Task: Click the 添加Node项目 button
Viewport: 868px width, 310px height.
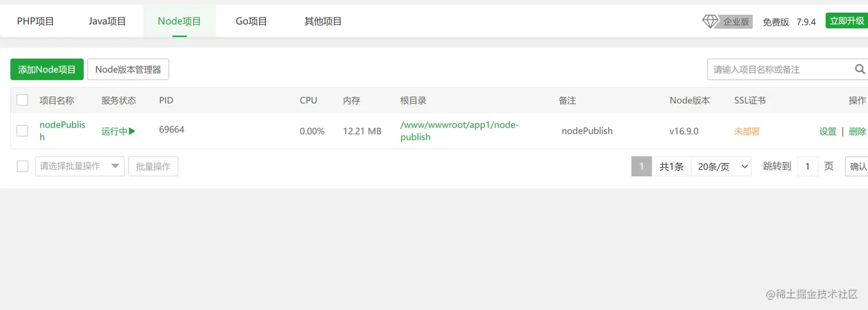Action: (x=47, y=69)
